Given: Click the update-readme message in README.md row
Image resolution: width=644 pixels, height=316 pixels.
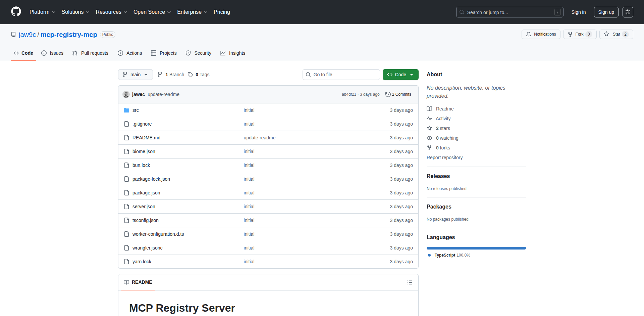Looking at the screenshot, I should pos(259,138).
